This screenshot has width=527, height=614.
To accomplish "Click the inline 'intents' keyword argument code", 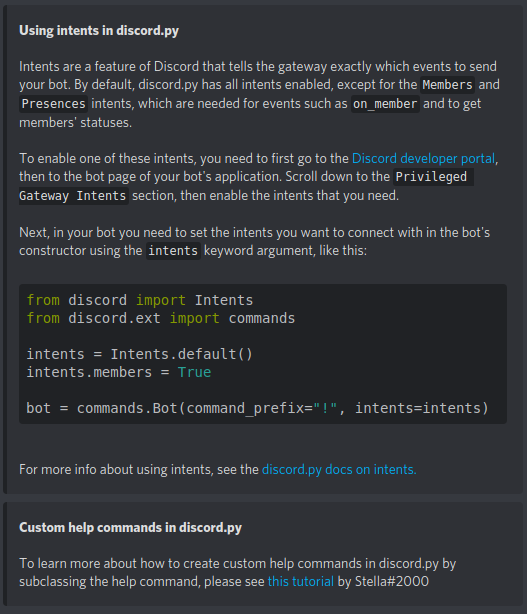I will coord(173,251).
